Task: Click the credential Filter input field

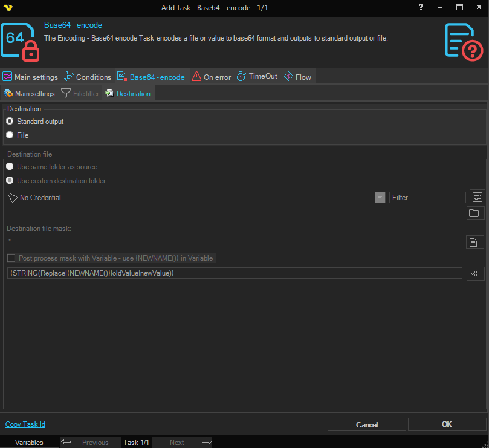Action: [427, 198]
